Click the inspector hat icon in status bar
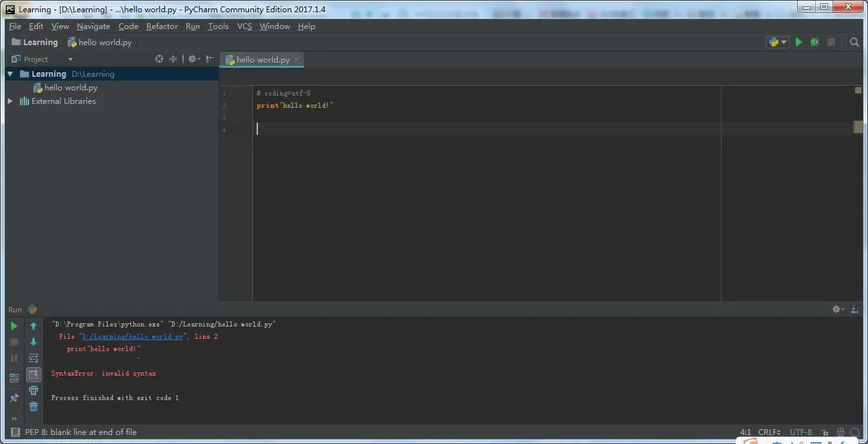Viewport: 868px width, 444px height. [841, 432]
